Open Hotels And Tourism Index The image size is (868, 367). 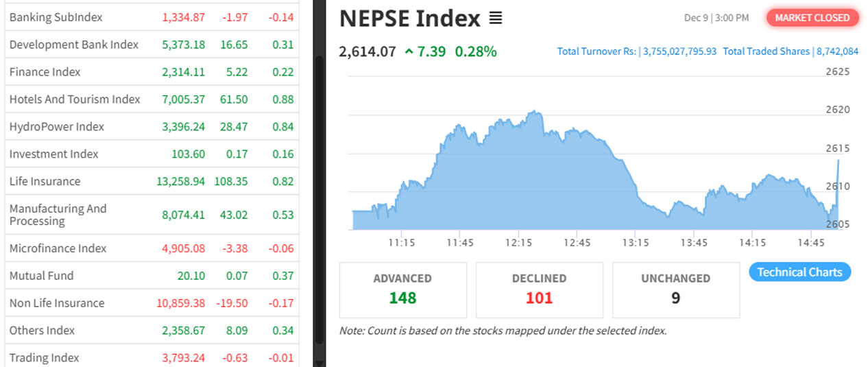[x=75, y=99]
